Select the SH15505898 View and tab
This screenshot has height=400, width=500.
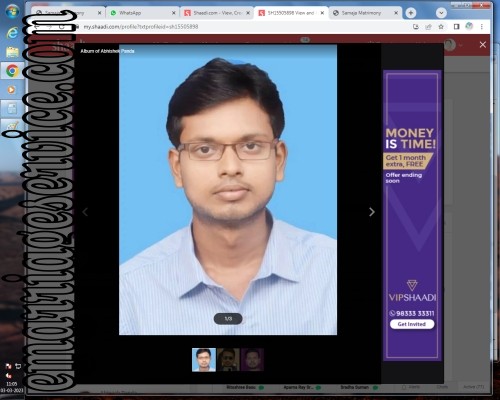(291, 13)
